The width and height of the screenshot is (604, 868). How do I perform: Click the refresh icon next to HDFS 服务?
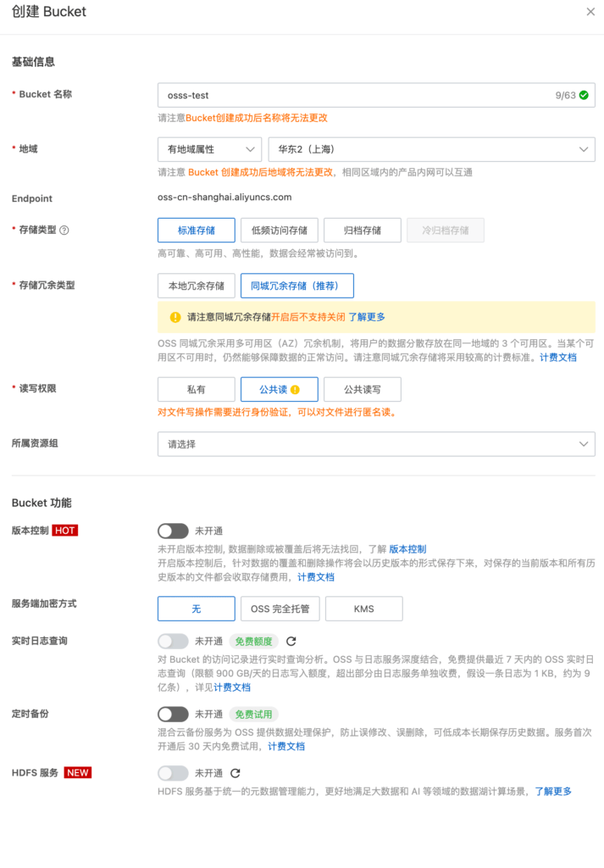click(x=236, y=773)
